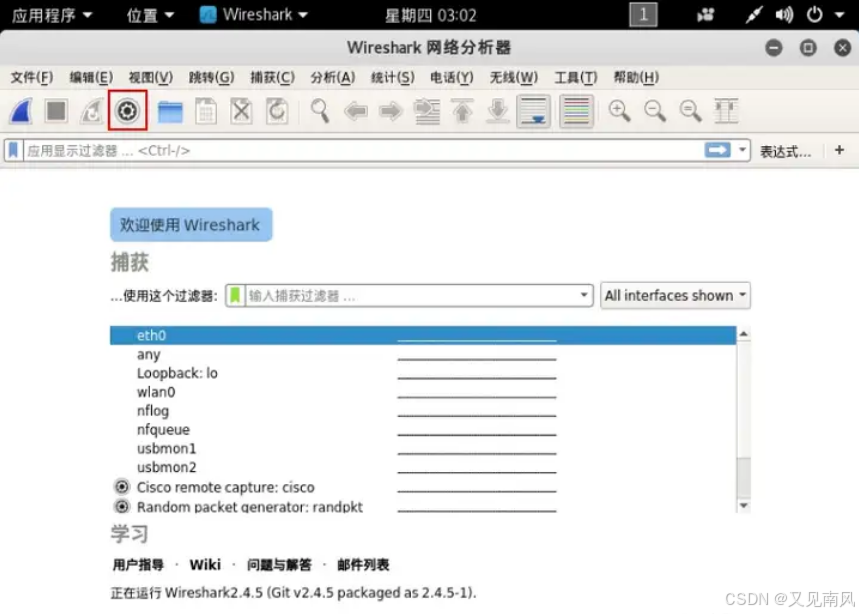
Task: Restart the current capture
Action: click(x=92, y=111)
